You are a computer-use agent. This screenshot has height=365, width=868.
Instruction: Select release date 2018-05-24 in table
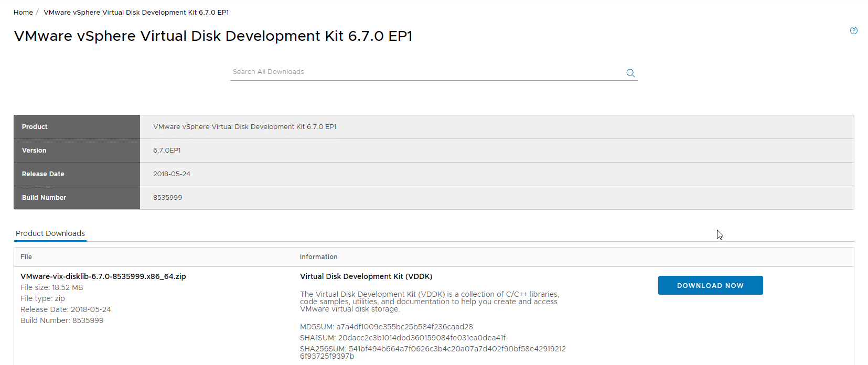pyautogui.click(x=172, y=174)
